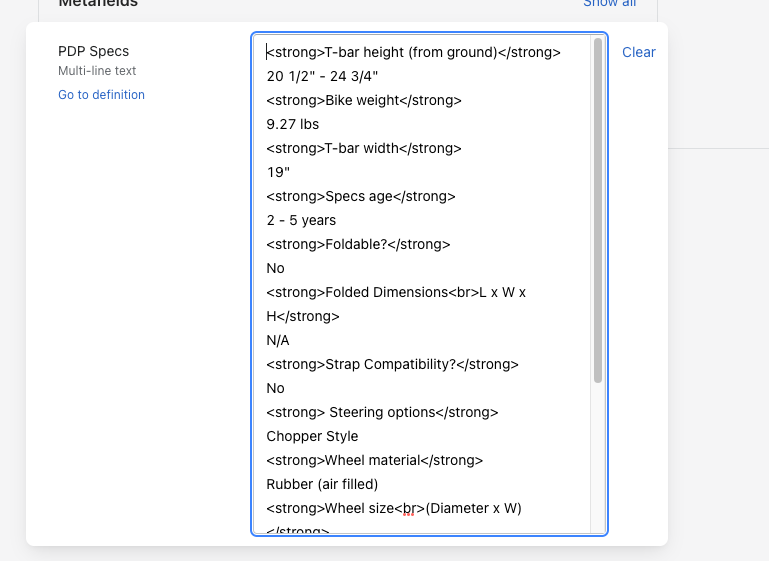
Task: Click the 20 1/2" - 24 3/4" value line
Action: click(x=322, y=76)
